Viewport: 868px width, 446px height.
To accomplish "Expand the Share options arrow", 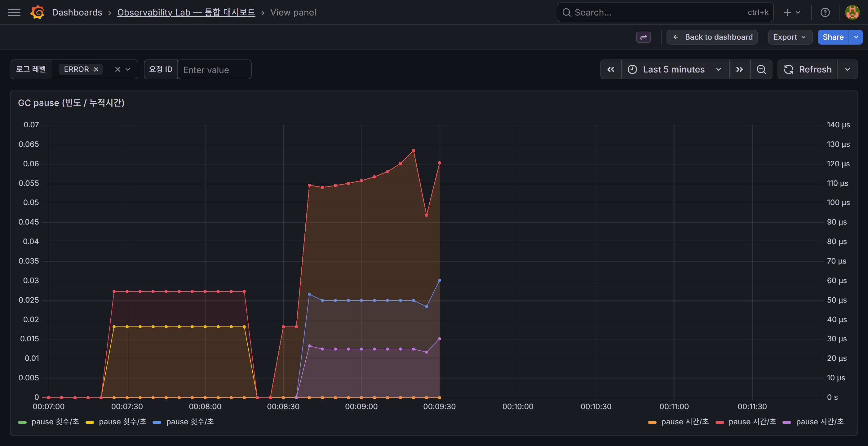I will (x=856, y=37).
